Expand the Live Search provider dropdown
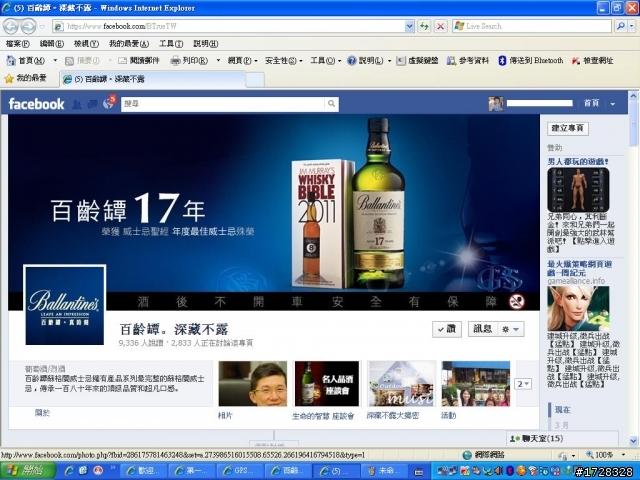This screenshot has width=640, height=480. coord(631,27)
